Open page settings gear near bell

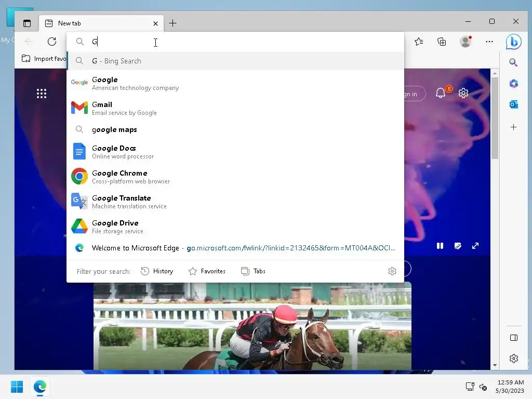[x=463, y=93]
